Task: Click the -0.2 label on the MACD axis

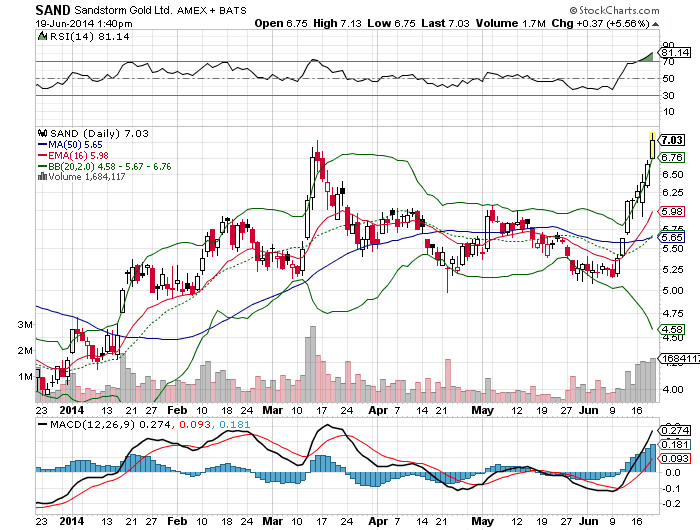Action: pyautogui.click(x=671, y=504)
